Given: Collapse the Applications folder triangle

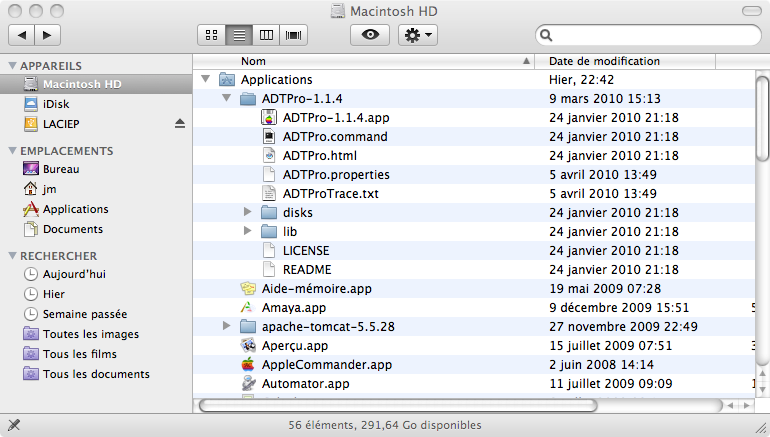Looking at the screenshot, I should 206,79.
